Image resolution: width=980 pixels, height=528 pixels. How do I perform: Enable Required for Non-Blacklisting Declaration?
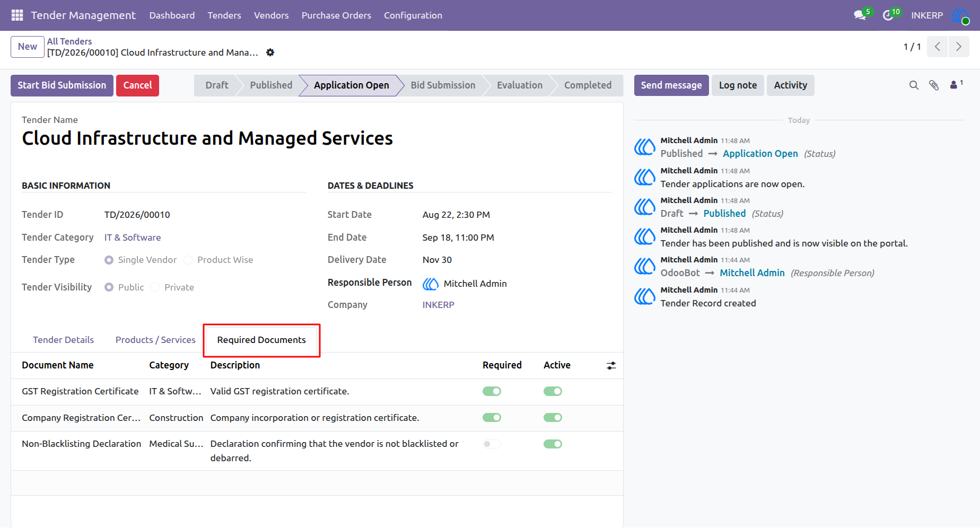coord(492,444)
